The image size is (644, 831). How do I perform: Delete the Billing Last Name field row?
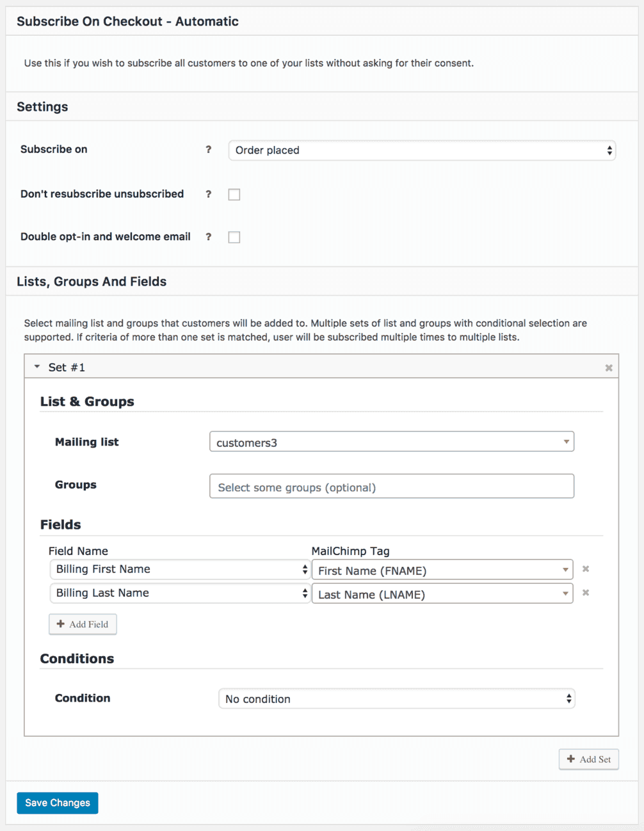coord(585,593)
